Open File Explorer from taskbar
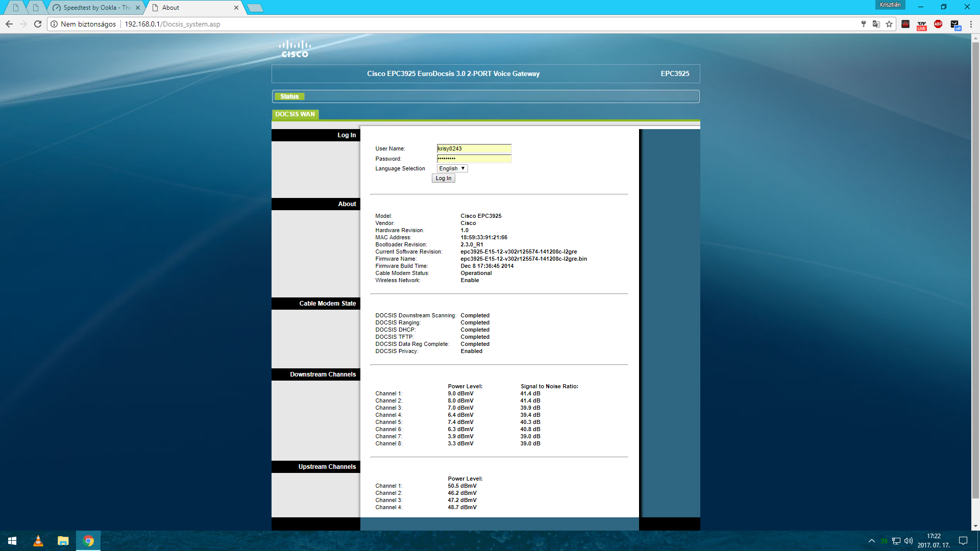 pos(63,541)
